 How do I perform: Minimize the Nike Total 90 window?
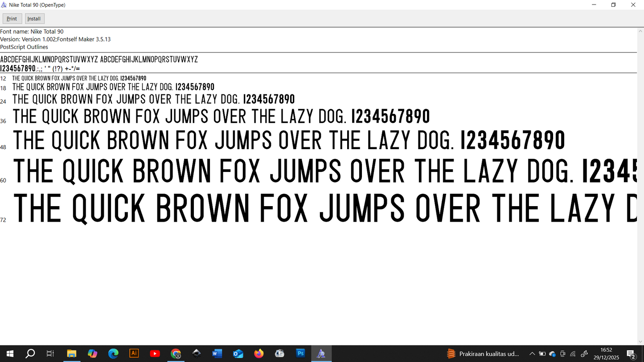click(594, 5)
